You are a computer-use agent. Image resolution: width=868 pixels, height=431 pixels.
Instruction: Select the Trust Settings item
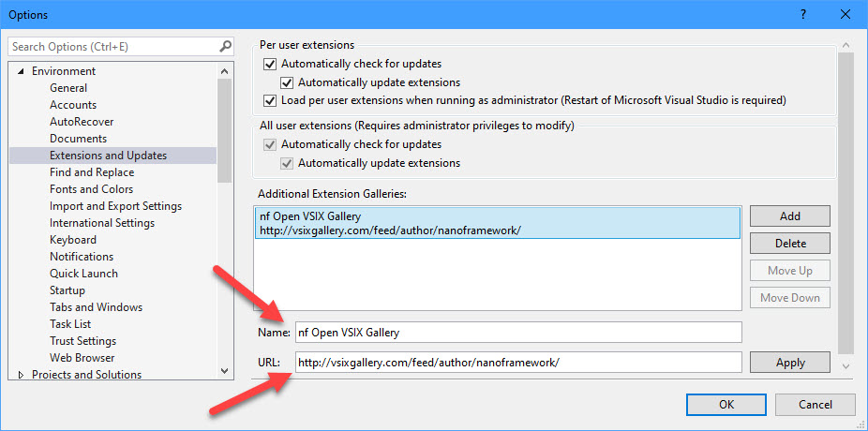(83, 341)
